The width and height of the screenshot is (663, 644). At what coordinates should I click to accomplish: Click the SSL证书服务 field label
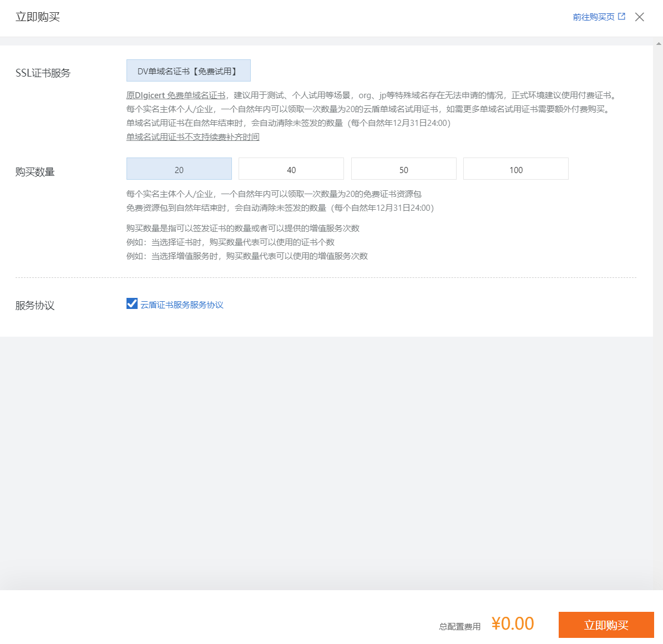coord(43,73)
